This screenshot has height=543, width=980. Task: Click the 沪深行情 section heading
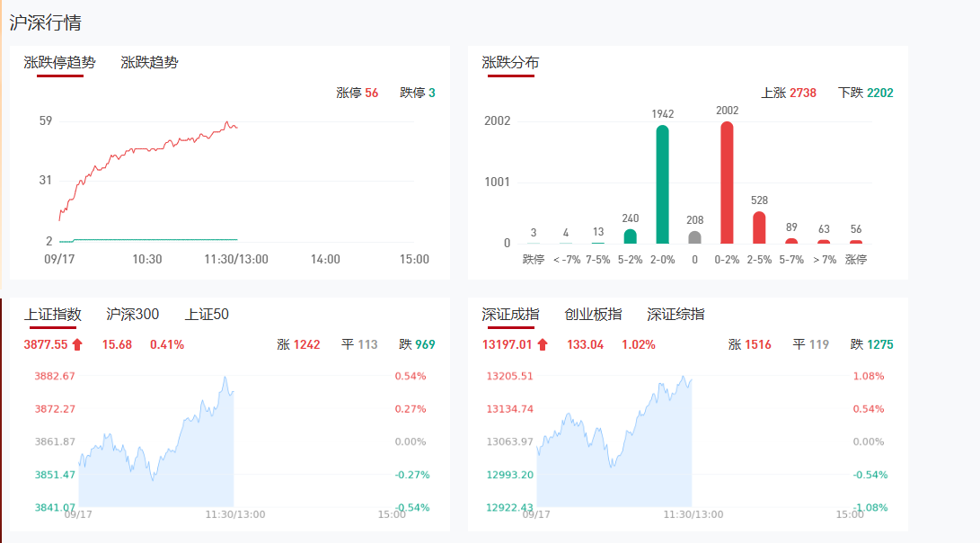(46, 22)
